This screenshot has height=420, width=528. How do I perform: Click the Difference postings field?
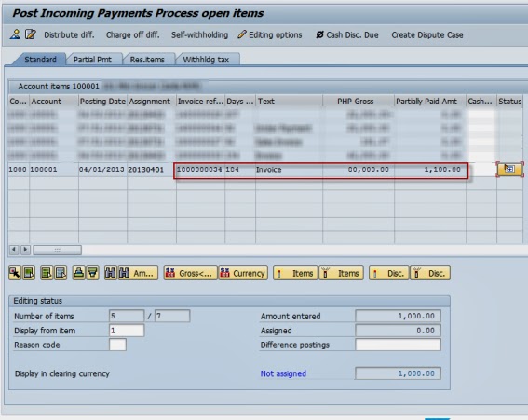398,345
